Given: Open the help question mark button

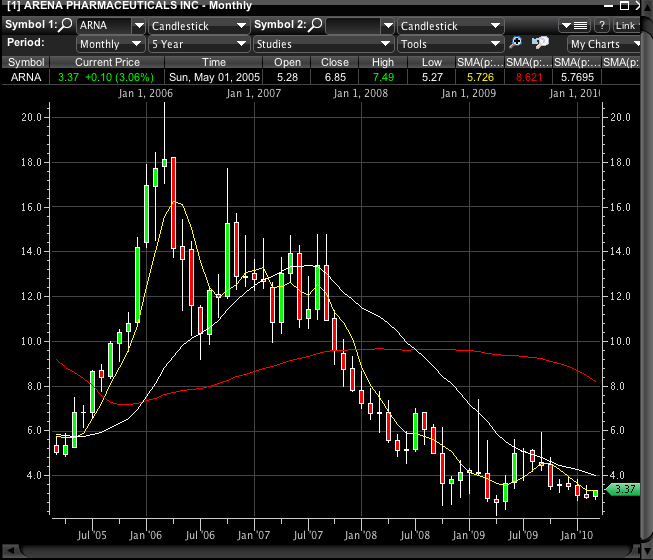Looking at the screenshot, I should point(602,25).
